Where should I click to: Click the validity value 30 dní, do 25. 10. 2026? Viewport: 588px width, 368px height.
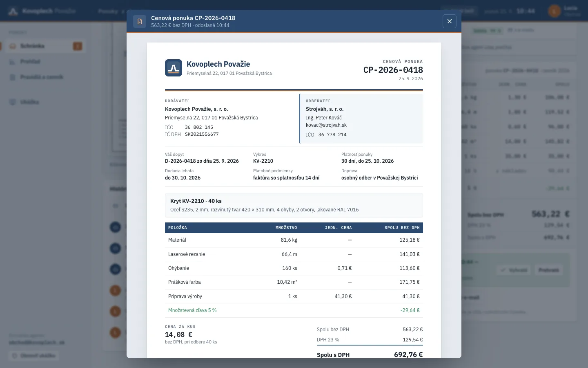pos(367,161)
